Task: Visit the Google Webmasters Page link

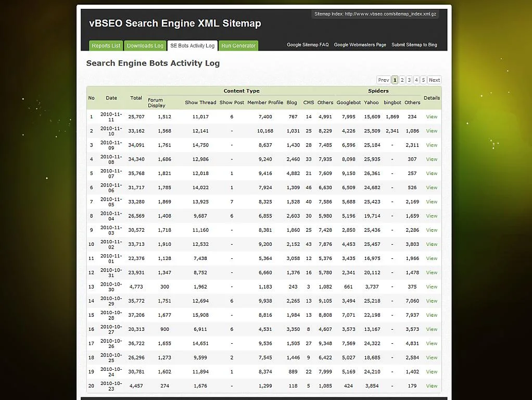Action: coord(360,45)
